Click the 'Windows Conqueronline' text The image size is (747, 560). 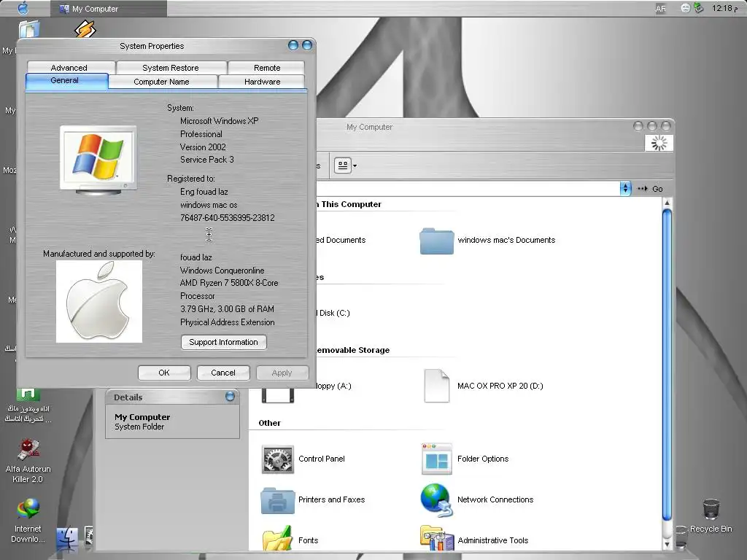222,271
